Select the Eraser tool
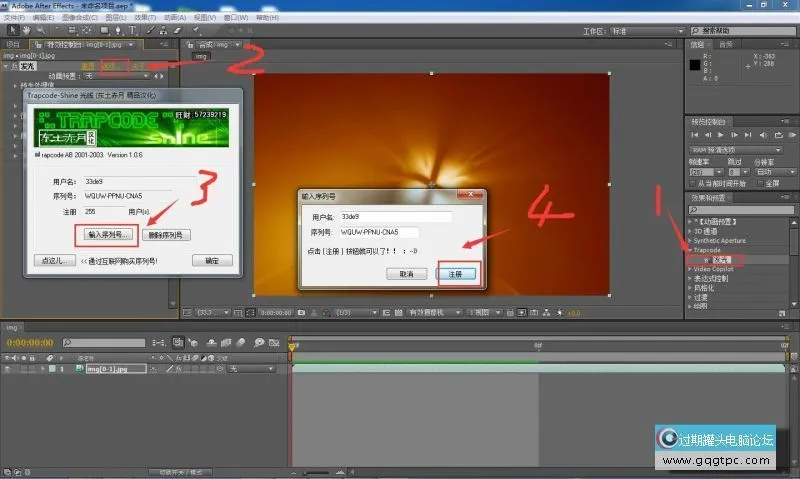This screenshot has height=479, width=800. pyautogui.click(x=178, y=31)
